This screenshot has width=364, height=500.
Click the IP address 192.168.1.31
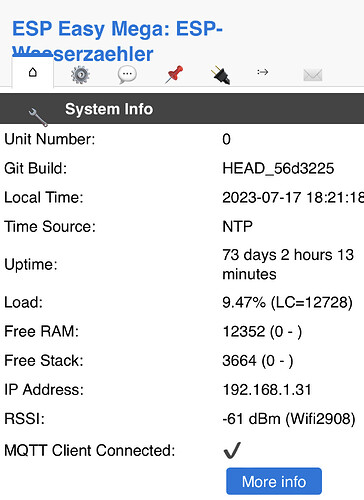(267, 390)
